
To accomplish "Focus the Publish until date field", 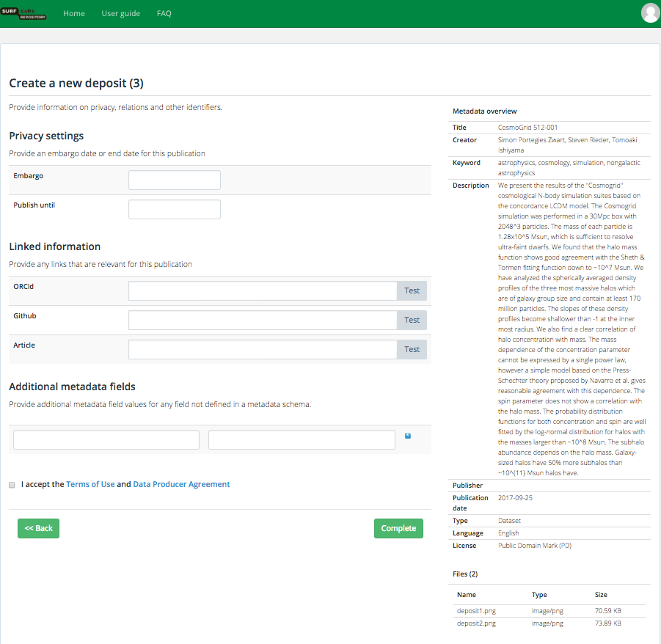I will 175,210.
